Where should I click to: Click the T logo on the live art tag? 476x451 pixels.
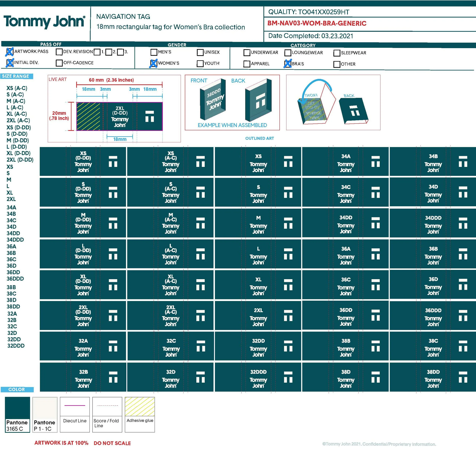point(150,116)
